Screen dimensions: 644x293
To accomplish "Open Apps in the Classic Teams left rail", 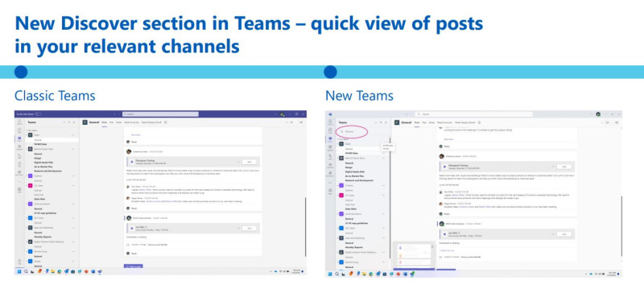I will coord(19,190).
